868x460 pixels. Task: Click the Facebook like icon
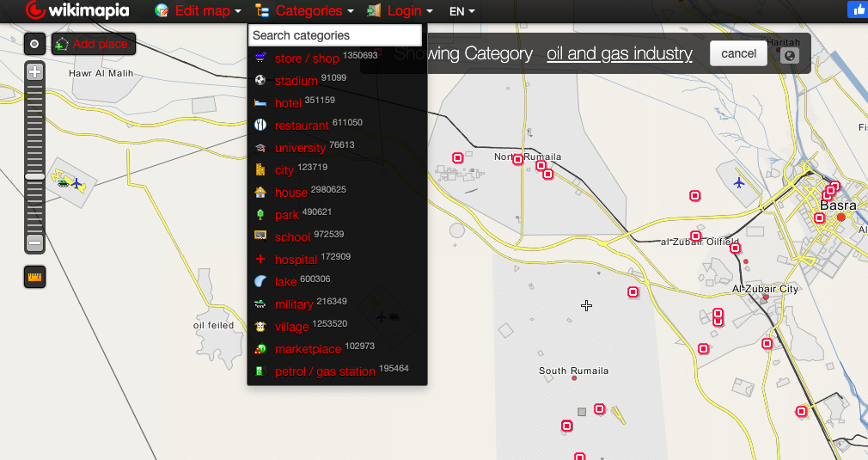(x=858, y=9)
